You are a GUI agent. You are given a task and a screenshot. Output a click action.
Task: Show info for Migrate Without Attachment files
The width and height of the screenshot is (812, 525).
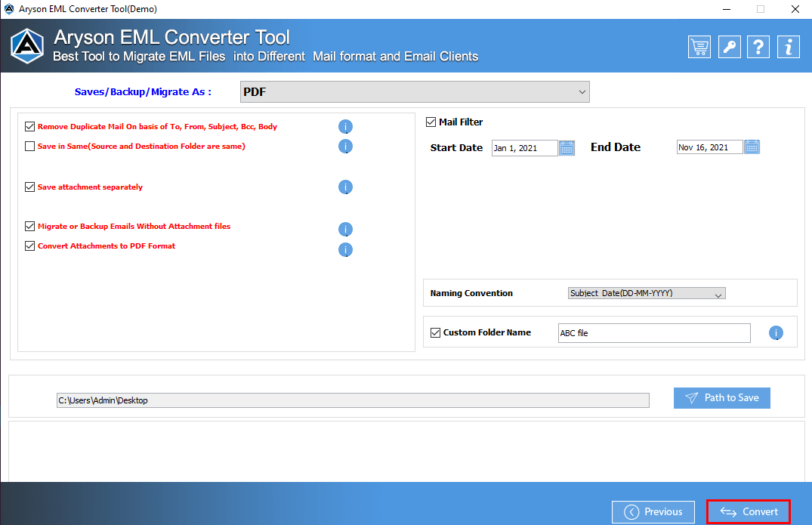point(345,229)
